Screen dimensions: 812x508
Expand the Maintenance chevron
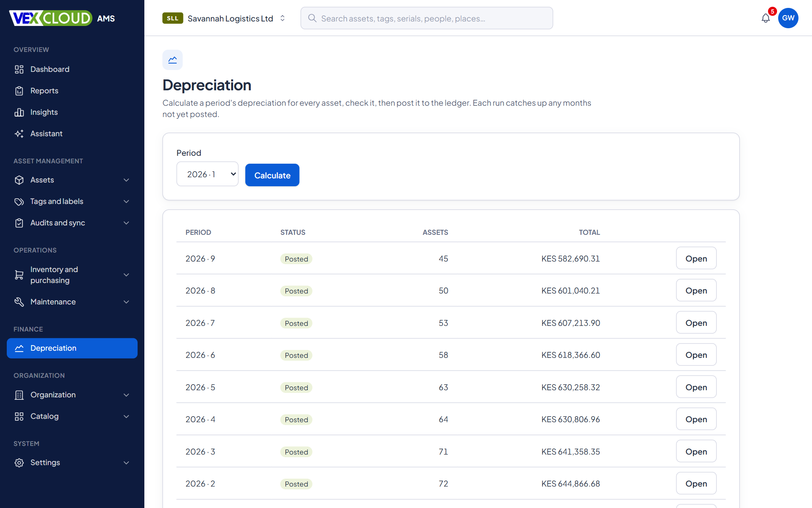(x=126, y=302)
